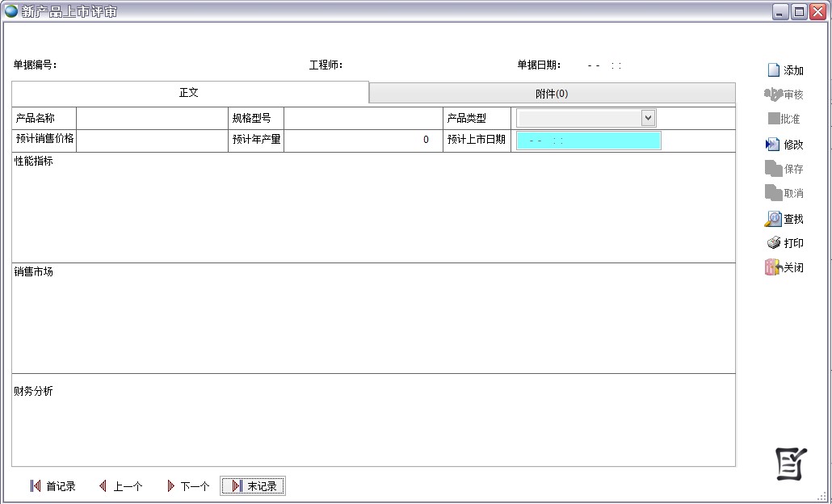The image size is (832, 504).
Task: Click the 关闭 (Close) exit icon
Action: pyautogui.click(x=773, y=267)
